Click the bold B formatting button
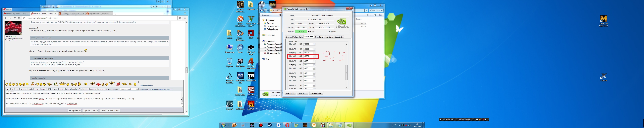644x128 pixels. tap(8, 89)
